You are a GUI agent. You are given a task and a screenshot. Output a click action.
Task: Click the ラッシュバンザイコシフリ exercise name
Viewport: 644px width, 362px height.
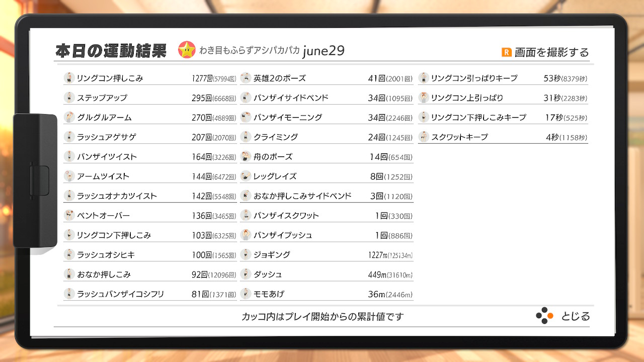tap(121, 294)
